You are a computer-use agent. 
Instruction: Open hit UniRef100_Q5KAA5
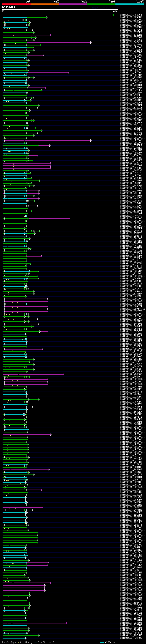click(131, 374)
